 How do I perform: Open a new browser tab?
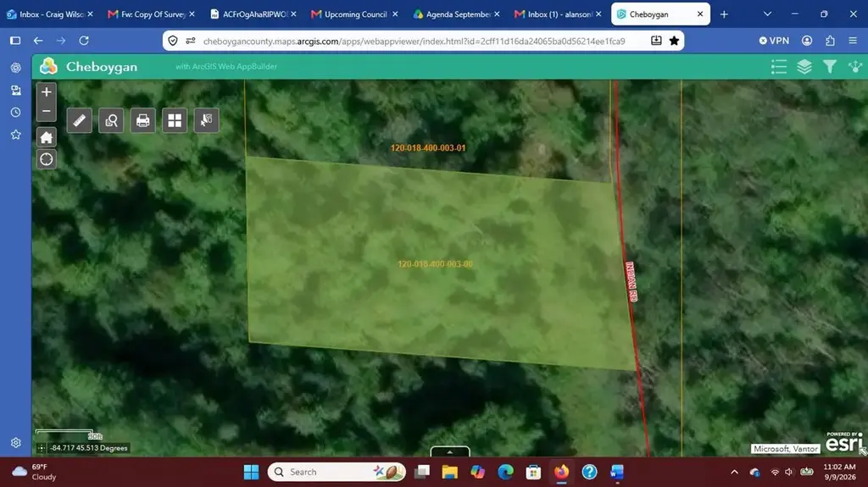(724, 14)
